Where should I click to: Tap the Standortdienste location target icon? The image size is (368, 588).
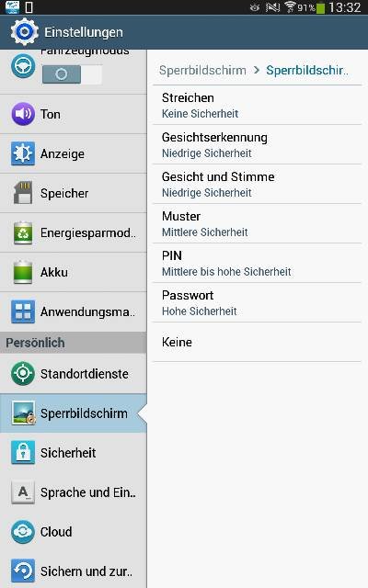(23, 374)
